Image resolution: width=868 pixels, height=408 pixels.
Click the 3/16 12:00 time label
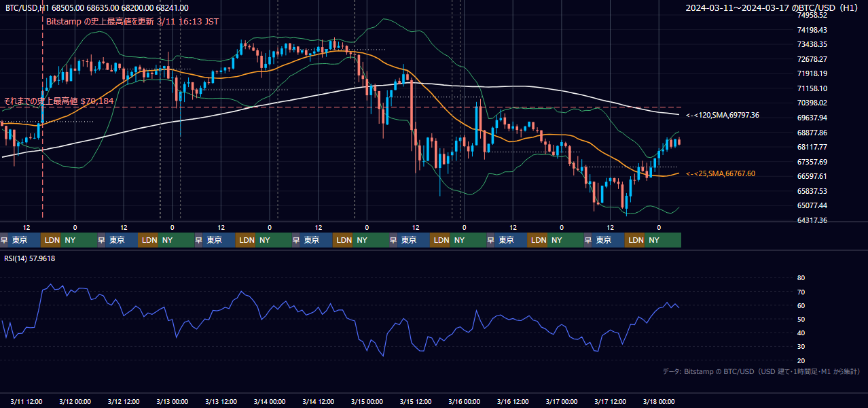coord(512,401)
